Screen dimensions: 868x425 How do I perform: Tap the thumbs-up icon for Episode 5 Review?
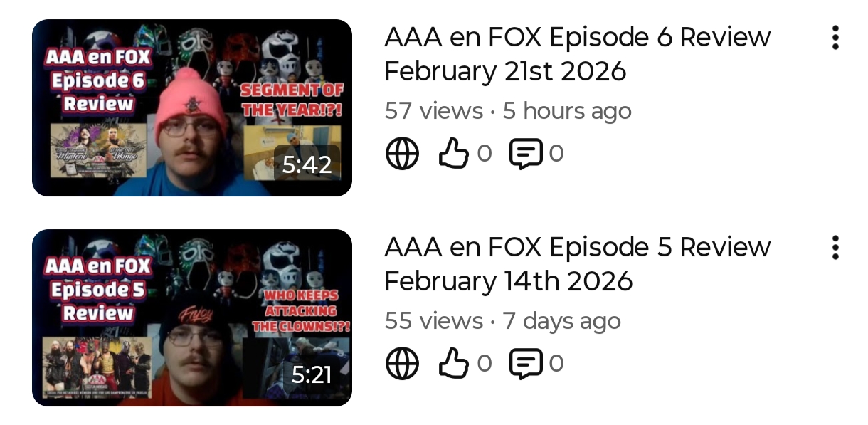pyautogui.click(x=453, y=364)
